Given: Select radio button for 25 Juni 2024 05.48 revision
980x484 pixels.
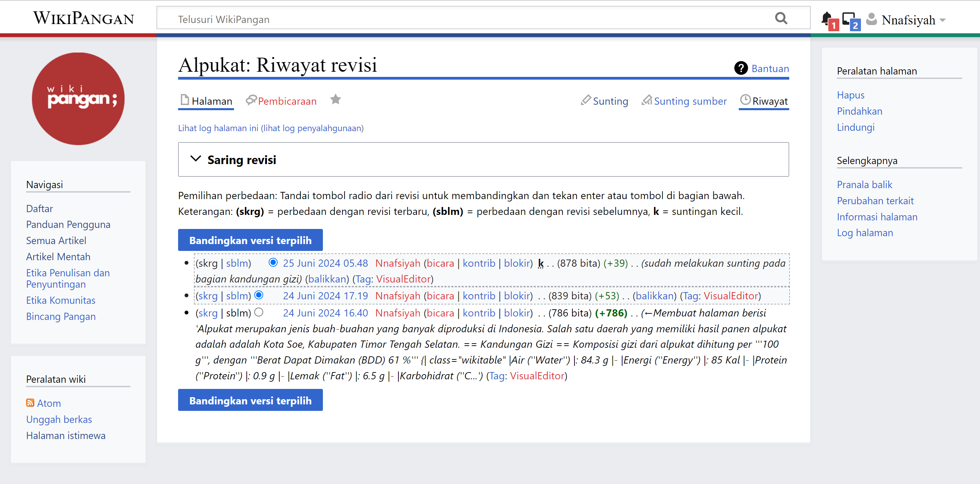Looking at the screenshot, I should pos(273,263).
